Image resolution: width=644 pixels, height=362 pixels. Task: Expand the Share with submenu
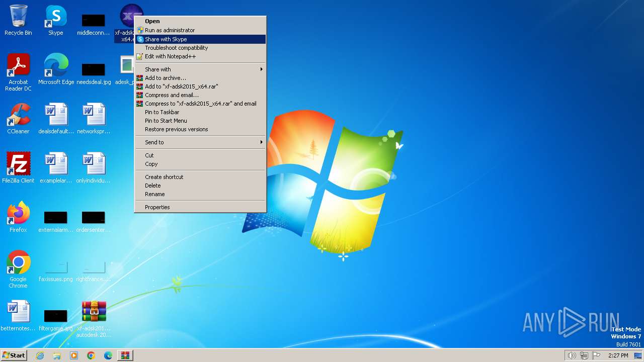tap(200, 69)
